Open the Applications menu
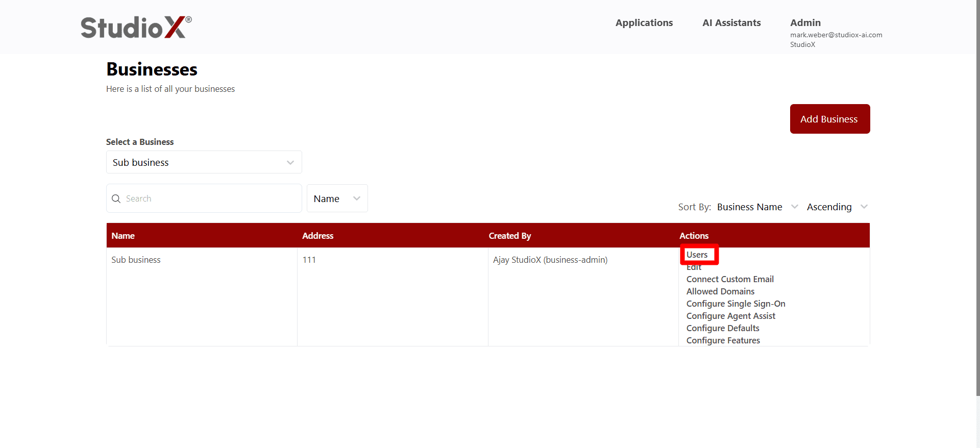 644,23
